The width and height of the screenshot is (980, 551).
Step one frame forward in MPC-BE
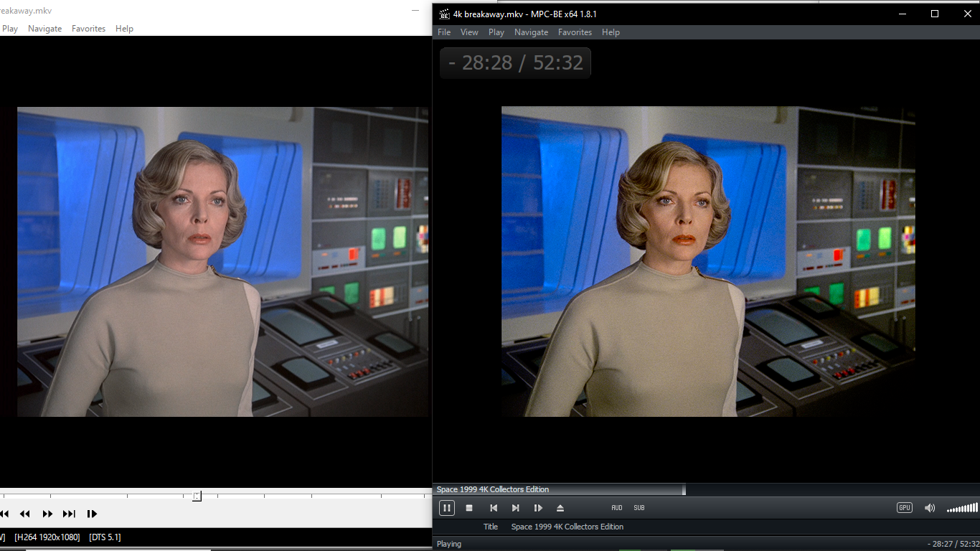538,508
